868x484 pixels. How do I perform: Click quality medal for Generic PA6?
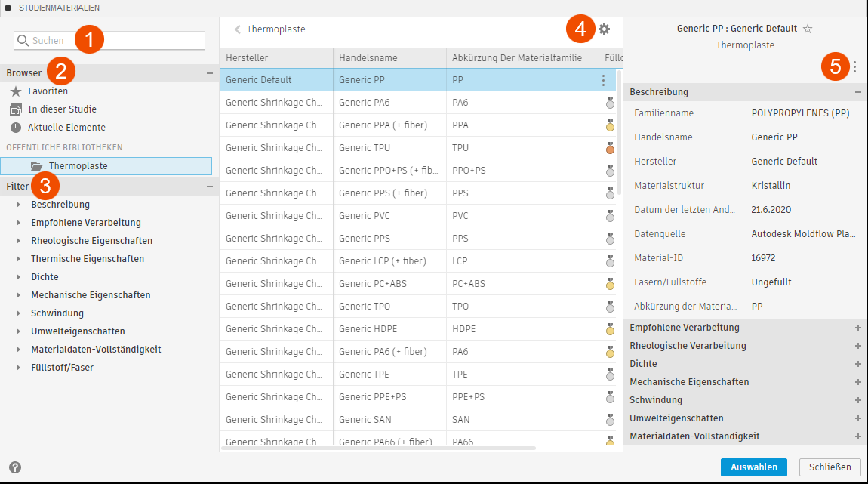(x=610, y=103)
